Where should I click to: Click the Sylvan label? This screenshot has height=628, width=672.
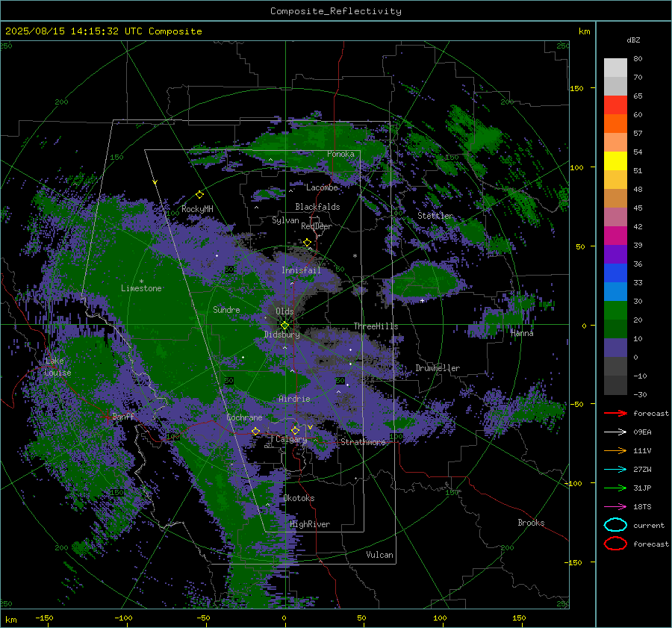pos(285,220)
